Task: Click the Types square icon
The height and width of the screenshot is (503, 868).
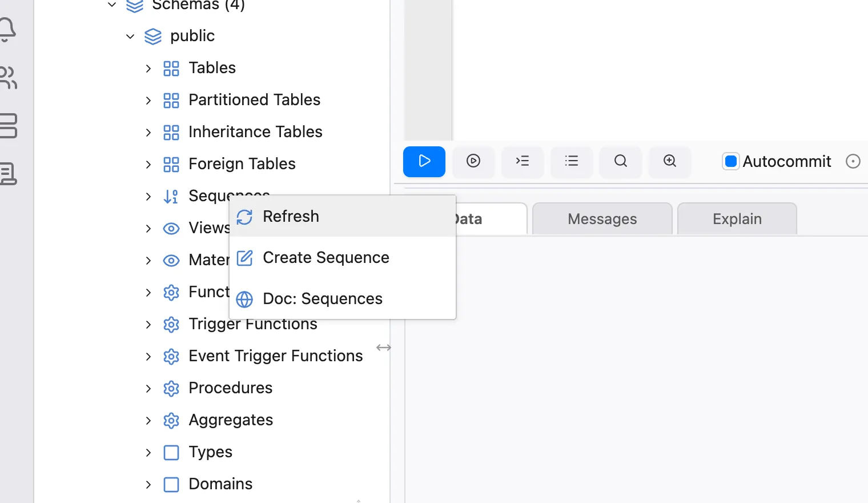Action: [171, 453]
